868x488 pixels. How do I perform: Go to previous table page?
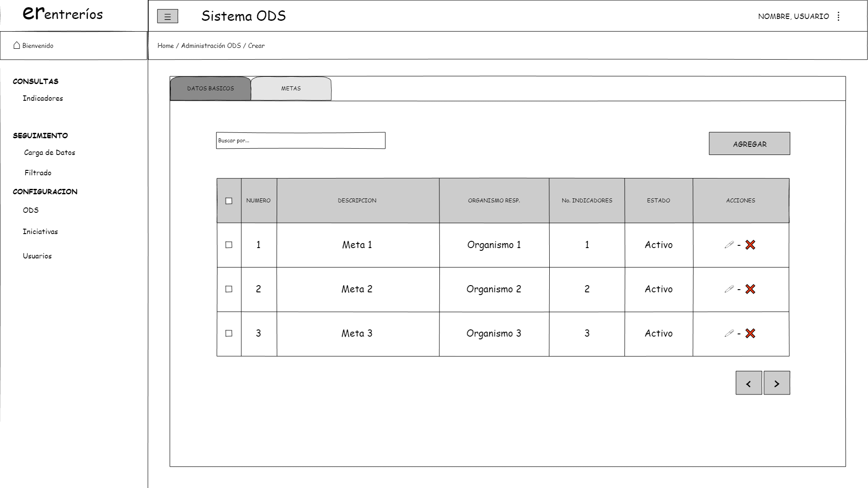tap(749, 383)
